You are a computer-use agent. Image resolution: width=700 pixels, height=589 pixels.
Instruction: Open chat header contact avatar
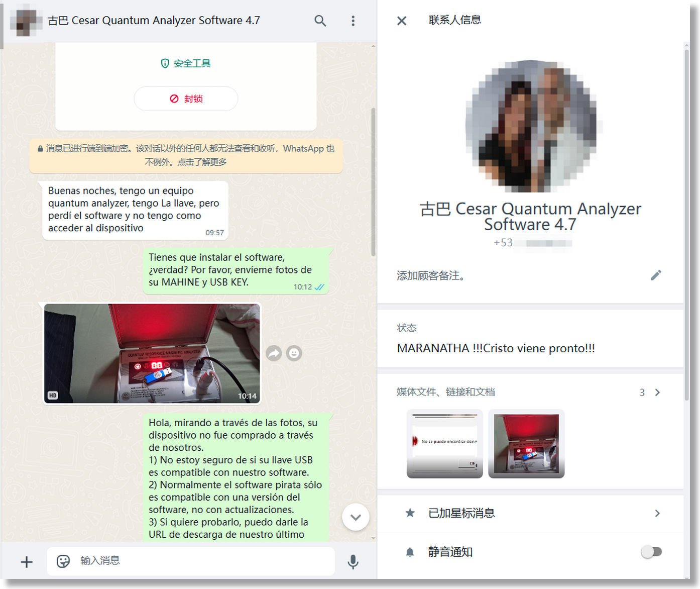[x=26, y=21]
